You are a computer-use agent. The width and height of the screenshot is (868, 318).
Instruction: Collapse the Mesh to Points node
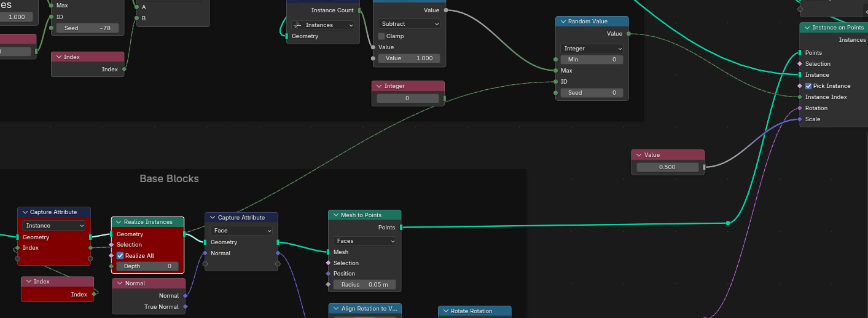pos(335,215)
